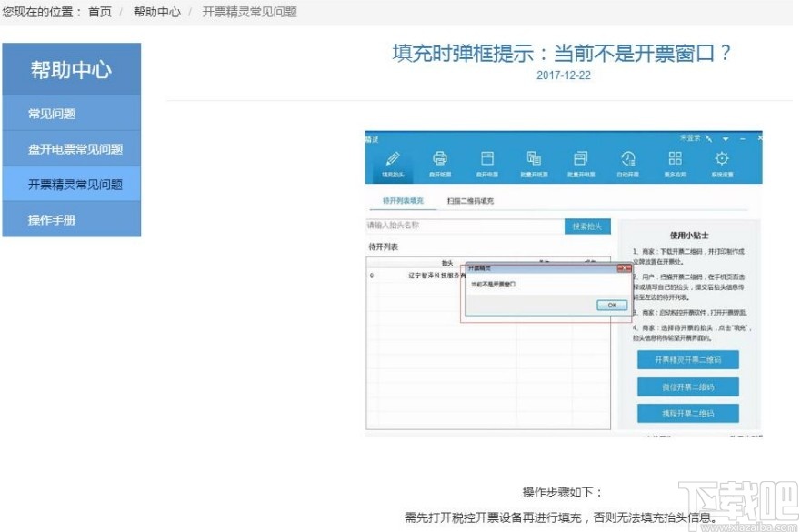Focus the 请输入抬头名称 search field
This screenshot has height=532, width=801.
pos(465,226)
